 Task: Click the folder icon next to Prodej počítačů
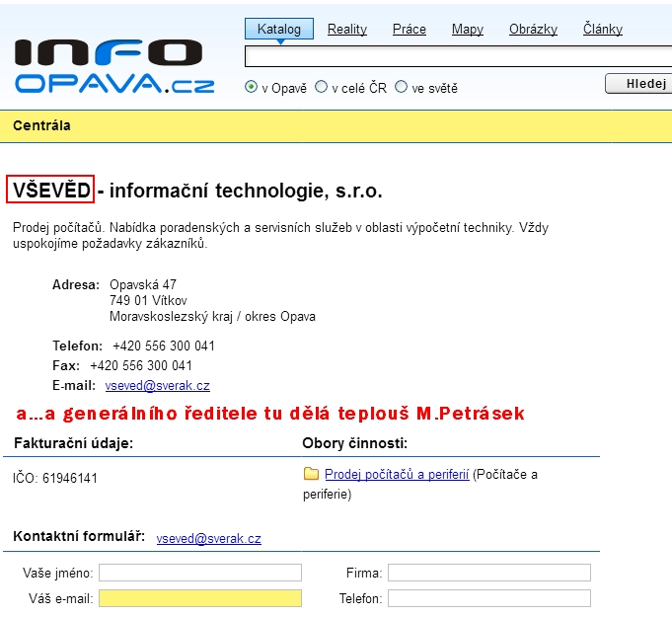click(x=311, y=473)
